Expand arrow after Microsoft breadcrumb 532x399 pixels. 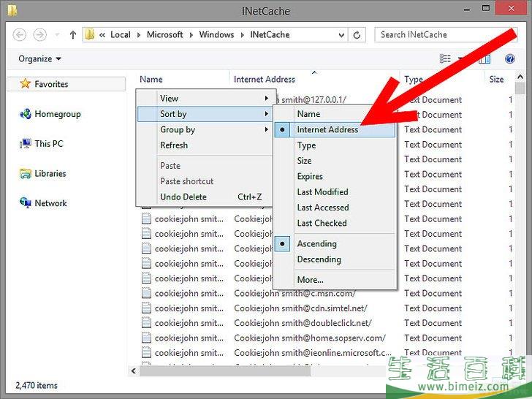click(191, 34)
